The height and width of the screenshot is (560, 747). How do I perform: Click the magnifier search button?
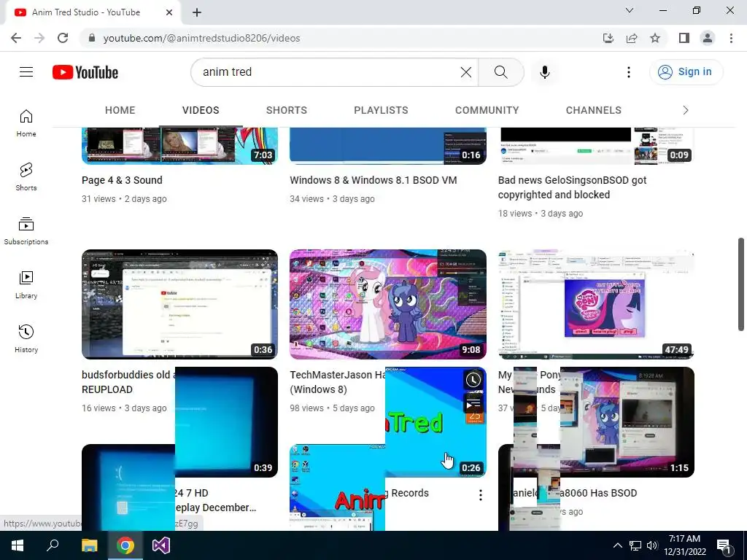point(500,72)
